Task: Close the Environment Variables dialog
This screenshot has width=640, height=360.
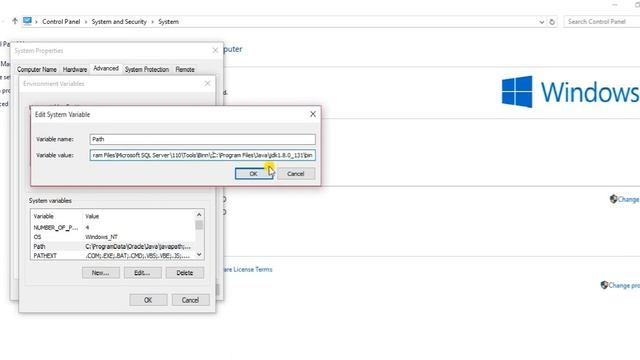Action: pyautogui.click(x=207, y=83)
